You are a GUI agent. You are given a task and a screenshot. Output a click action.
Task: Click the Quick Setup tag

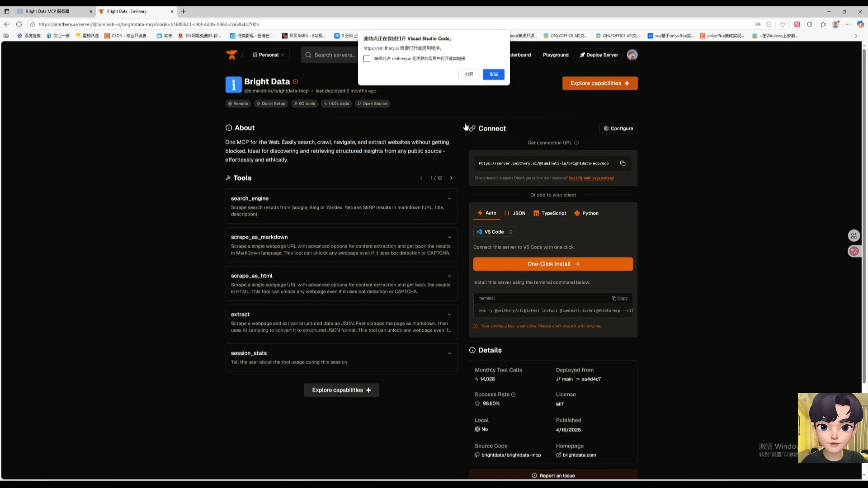coord(271,103)
